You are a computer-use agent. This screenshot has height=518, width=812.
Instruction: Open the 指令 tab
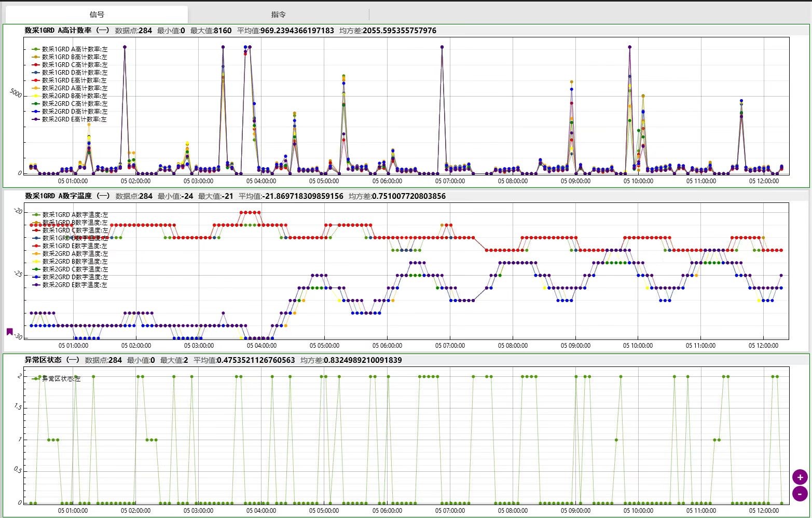pos(279,15)
